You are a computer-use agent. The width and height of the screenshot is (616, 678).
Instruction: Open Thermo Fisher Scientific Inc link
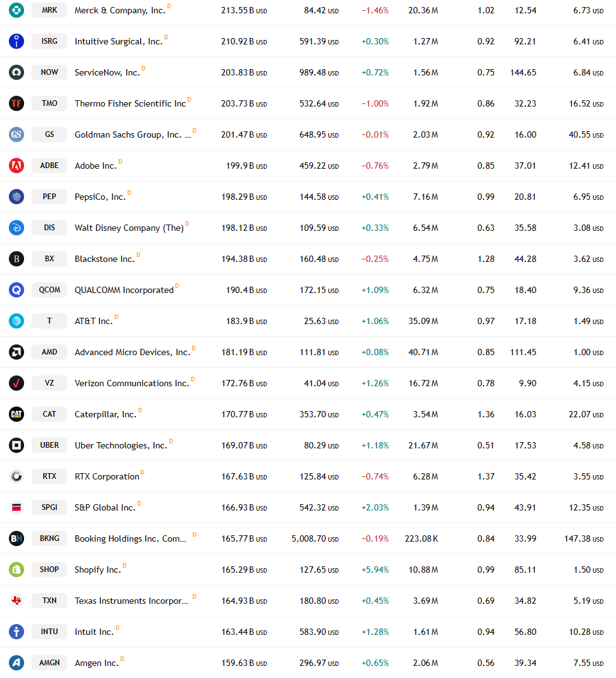click(130, 104)
